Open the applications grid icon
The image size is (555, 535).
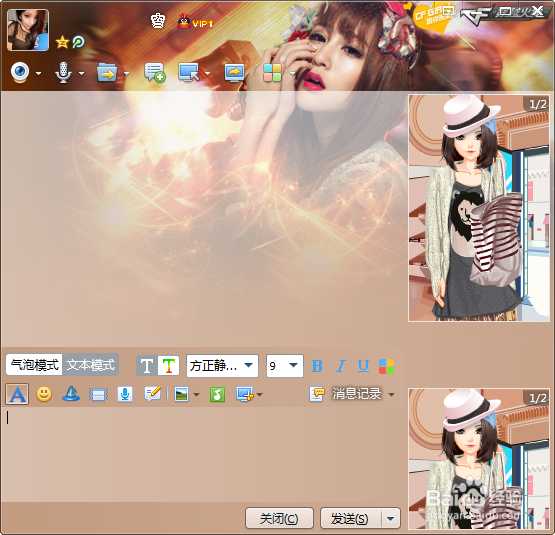point(272,73)
